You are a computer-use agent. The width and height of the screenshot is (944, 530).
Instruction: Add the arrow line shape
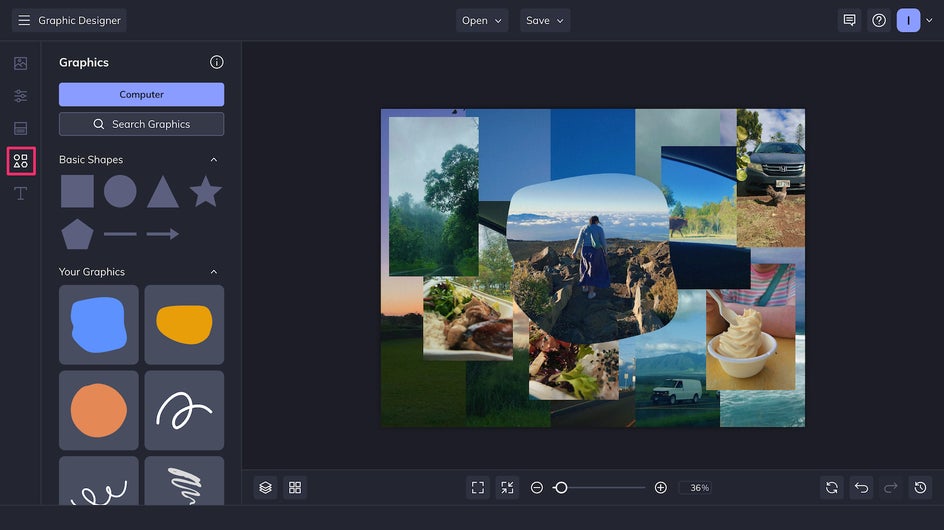(163, 234)
